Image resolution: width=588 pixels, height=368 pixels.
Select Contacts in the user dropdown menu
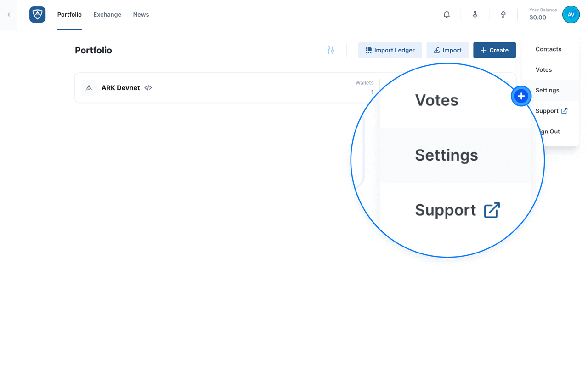548,49
